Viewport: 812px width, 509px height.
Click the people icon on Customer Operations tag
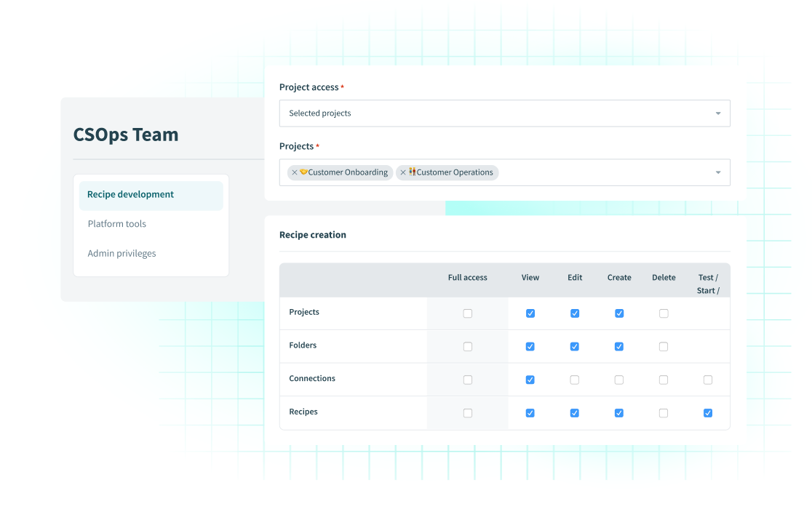click(412, 172)
